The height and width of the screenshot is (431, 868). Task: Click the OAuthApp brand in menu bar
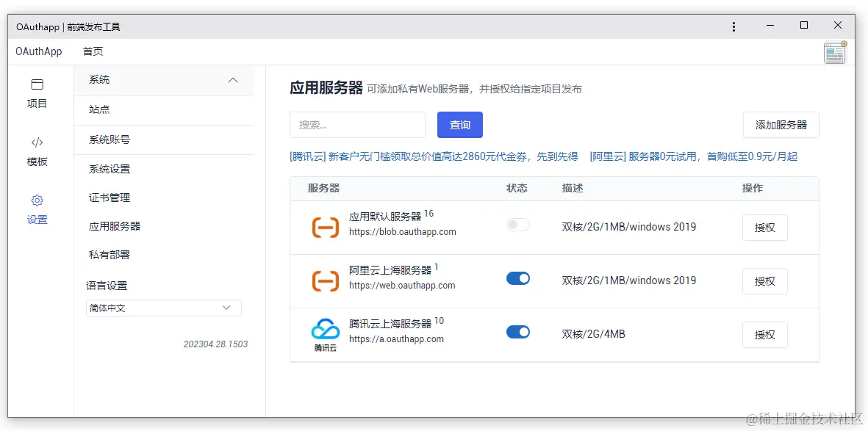coord(39,51)
